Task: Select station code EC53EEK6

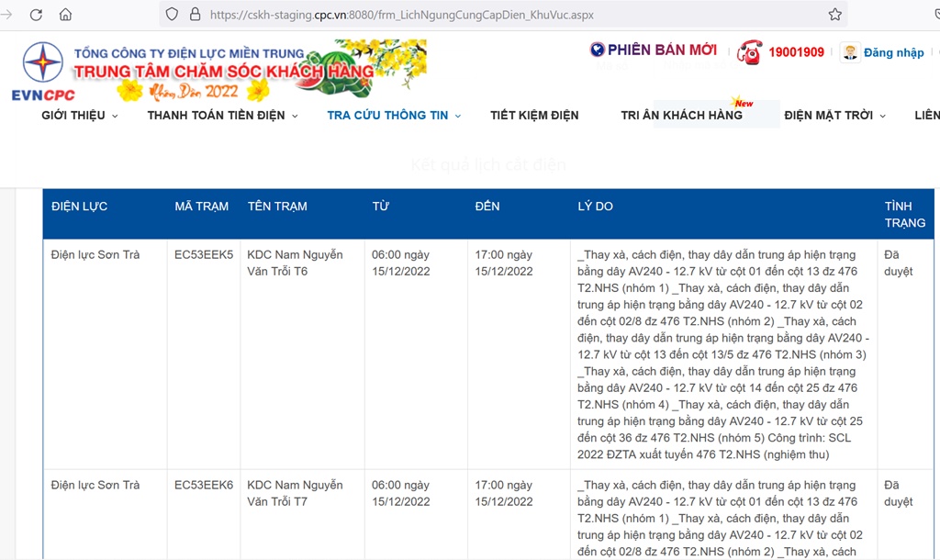Action: (x=203, y=485)
